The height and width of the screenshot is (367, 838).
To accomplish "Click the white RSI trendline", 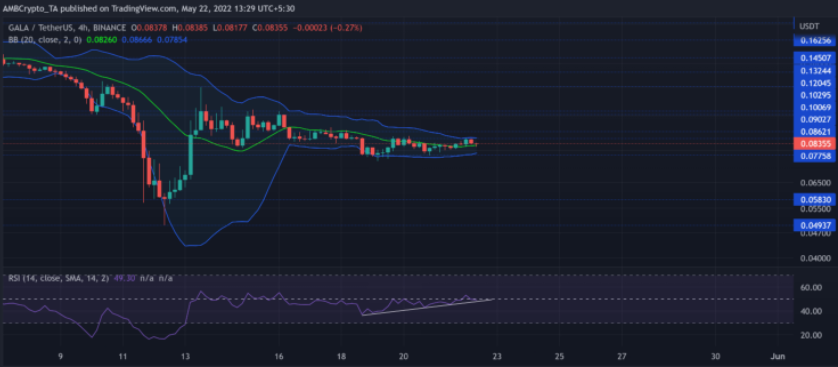I will [x=428, y=307].
